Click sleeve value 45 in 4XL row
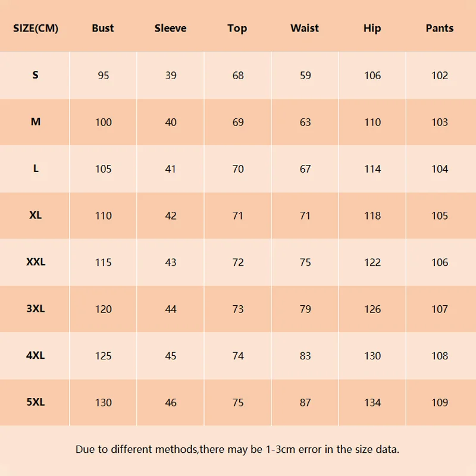 (x=171, y=356)
